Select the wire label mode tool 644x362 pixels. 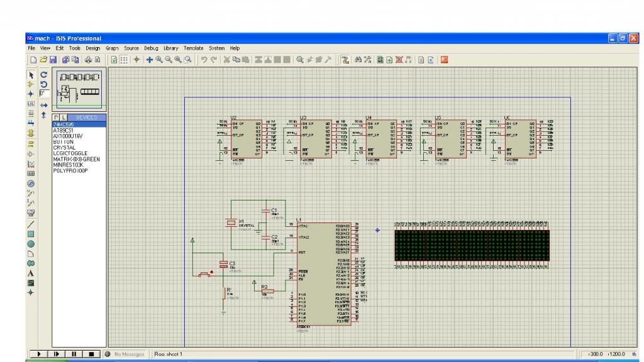(x=31, y=104)
